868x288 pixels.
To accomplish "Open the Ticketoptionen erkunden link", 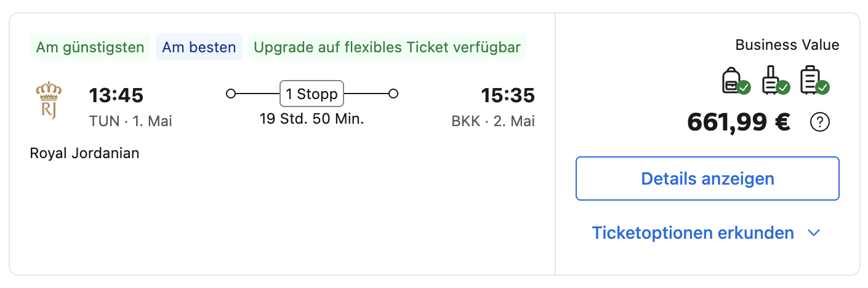I will coord(693,233).
